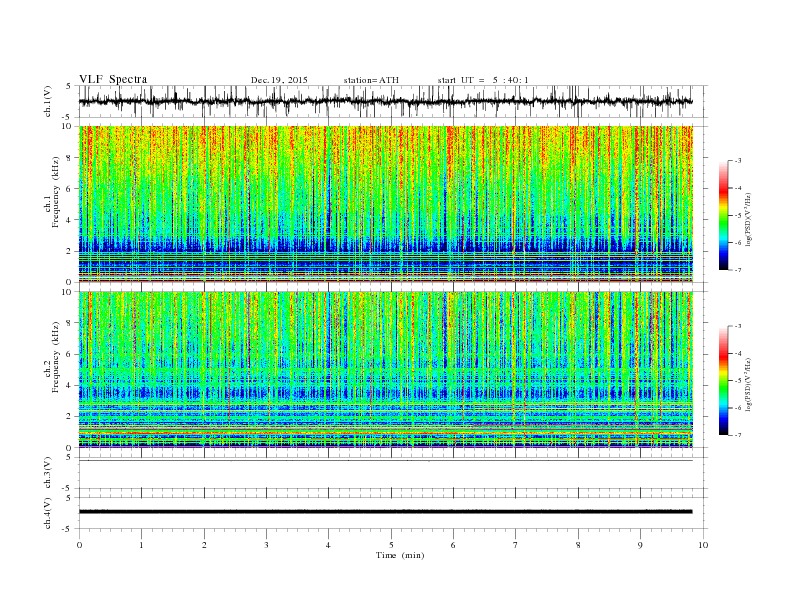Click time axis tick label "3"
Screen dimensions: 792x612
tap(266, 545)
